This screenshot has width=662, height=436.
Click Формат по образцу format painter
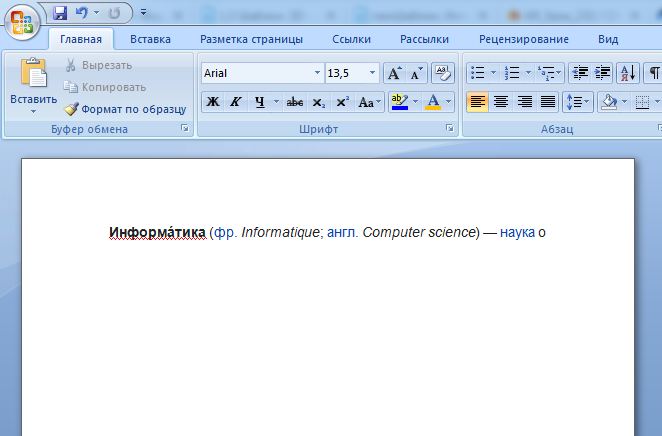coord(125,109)
